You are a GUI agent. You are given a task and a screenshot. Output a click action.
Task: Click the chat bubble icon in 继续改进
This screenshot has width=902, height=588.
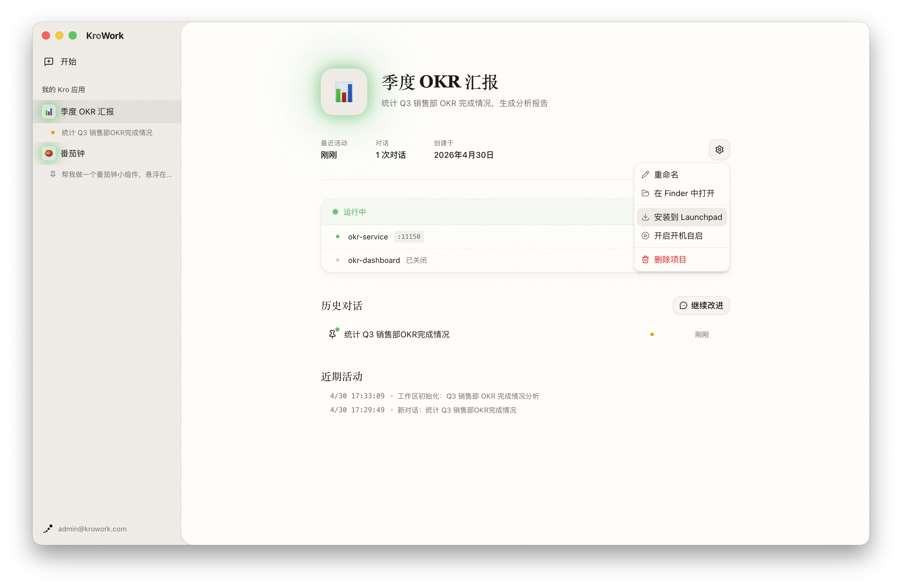coord(683,305)
